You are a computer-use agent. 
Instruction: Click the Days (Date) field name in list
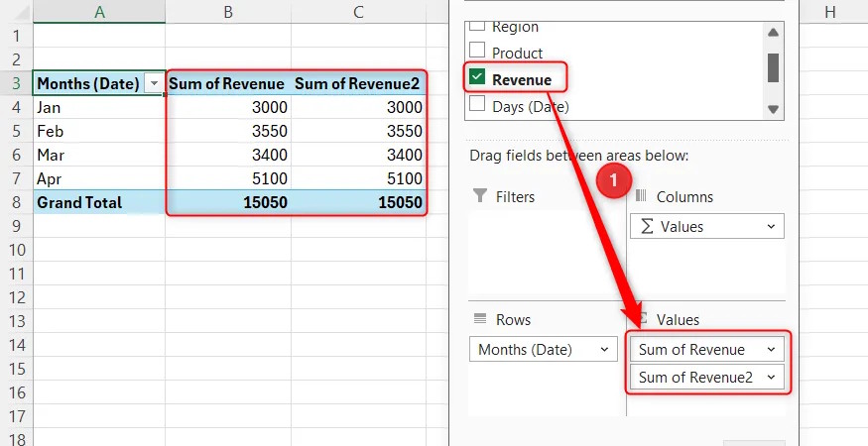click(x=531, y=106)
